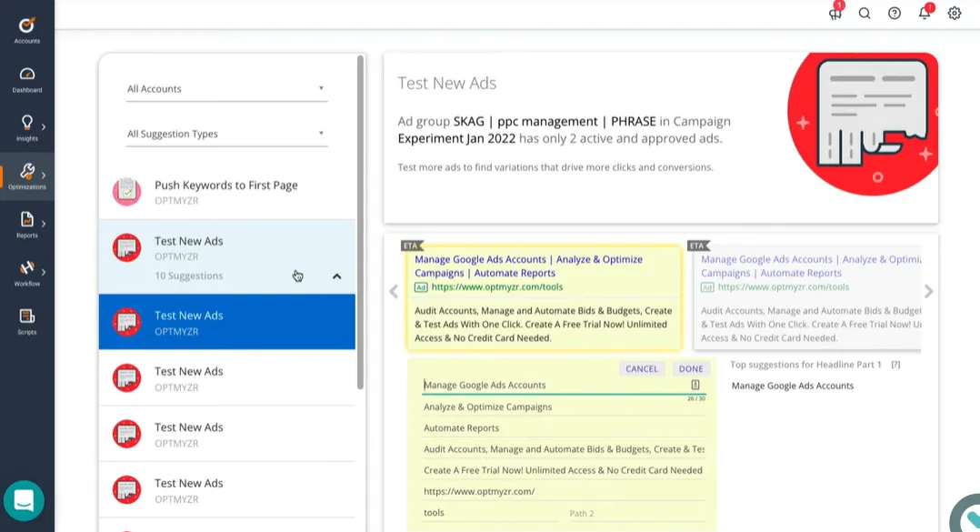Click the yellow ad's headline link

529,266
